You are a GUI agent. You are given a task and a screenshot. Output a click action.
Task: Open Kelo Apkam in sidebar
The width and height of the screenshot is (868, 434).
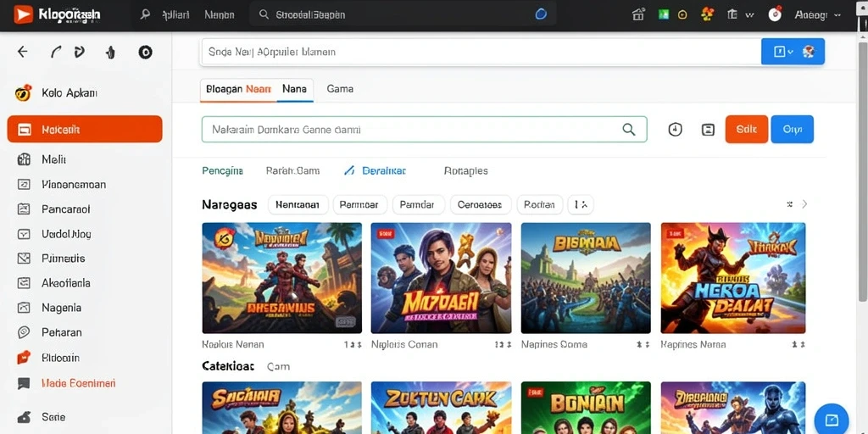point(58,93)
